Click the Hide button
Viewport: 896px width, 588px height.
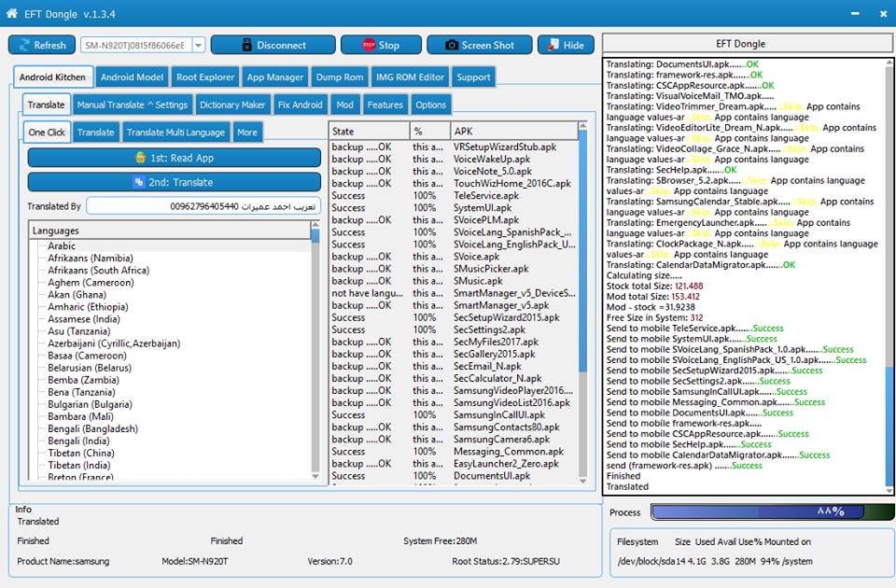pos(566,45)
